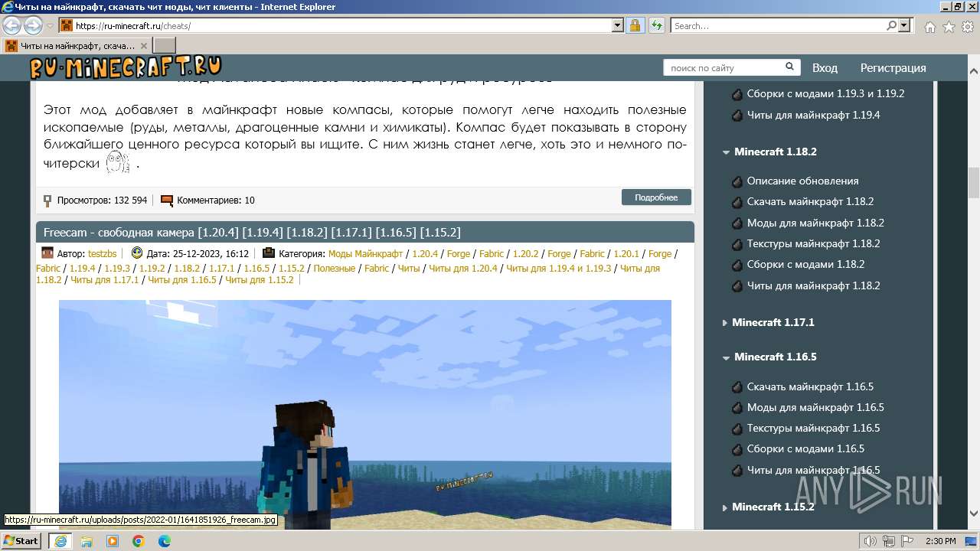Open Описание обновления sidebar link
The height and width of the screenshot is (551, 980).
tap(802, 181)
